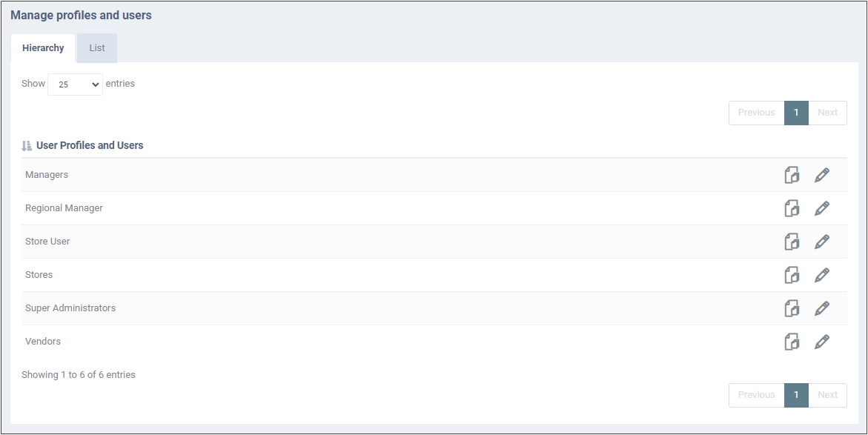Sort by User Profiles and Users column
This screenshot has height=435, width=868.
[82, 145]
